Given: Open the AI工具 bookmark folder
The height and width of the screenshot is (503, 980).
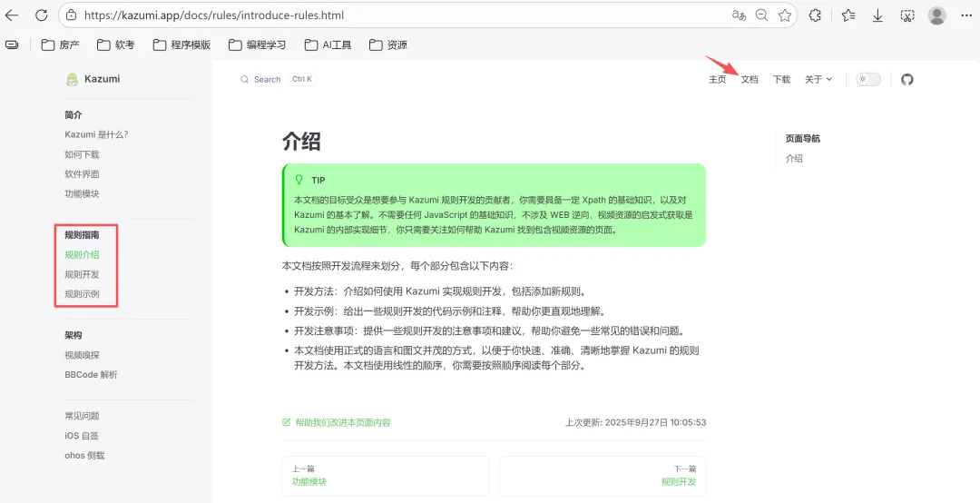Looking at the screenshot, I should pos(328,44).
